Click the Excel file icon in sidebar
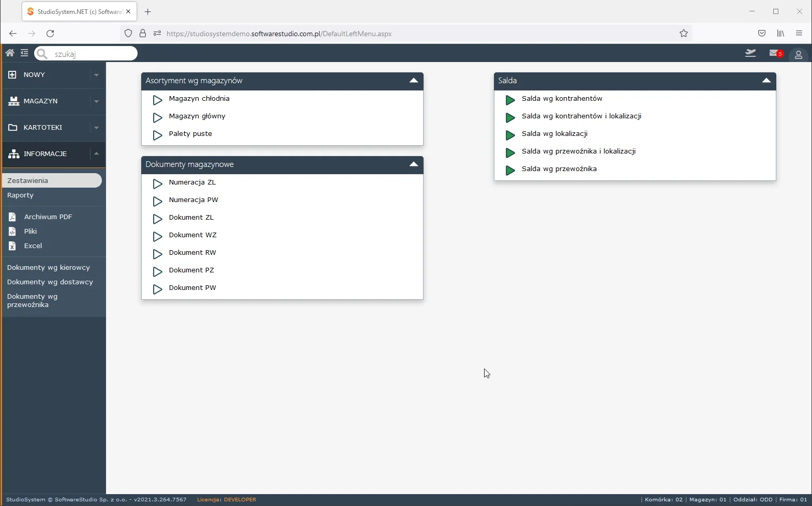The height and width of the screenshot is (506, 812). tap(12, 246)
